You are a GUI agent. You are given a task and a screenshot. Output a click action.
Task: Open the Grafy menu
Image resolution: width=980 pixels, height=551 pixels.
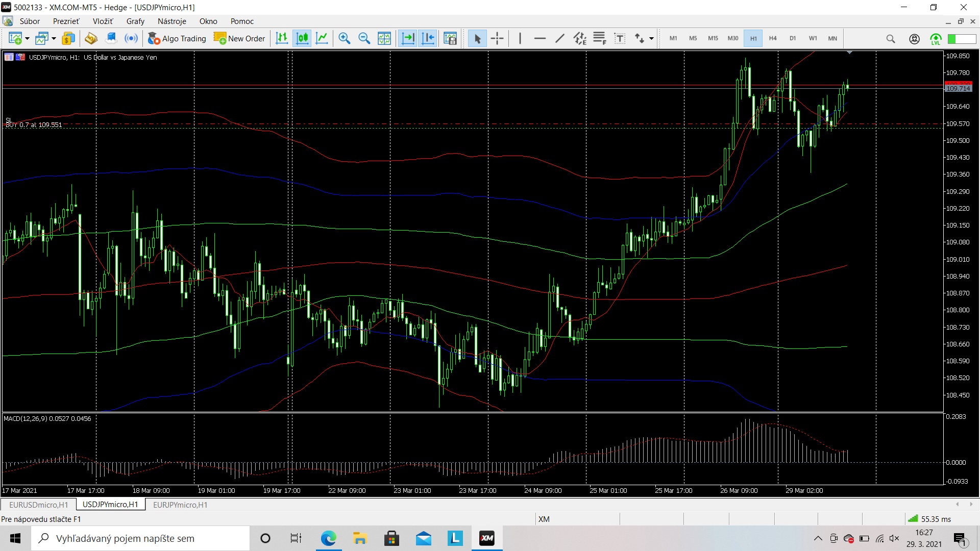click(135, 21)
